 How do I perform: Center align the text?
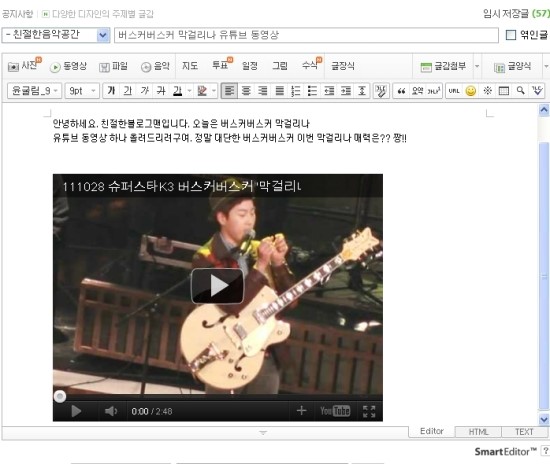pos(246,91)
